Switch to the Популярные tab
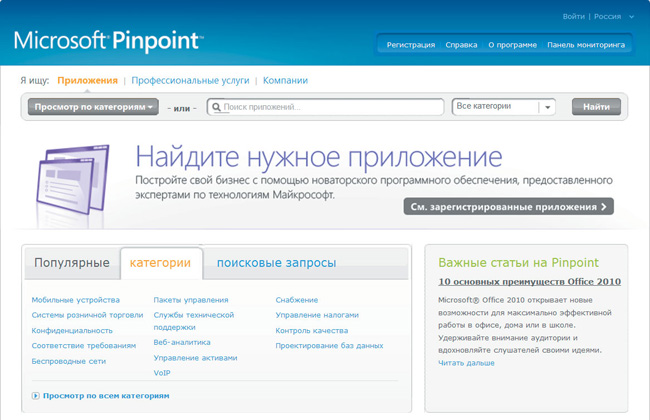 [x=72, y=263]
